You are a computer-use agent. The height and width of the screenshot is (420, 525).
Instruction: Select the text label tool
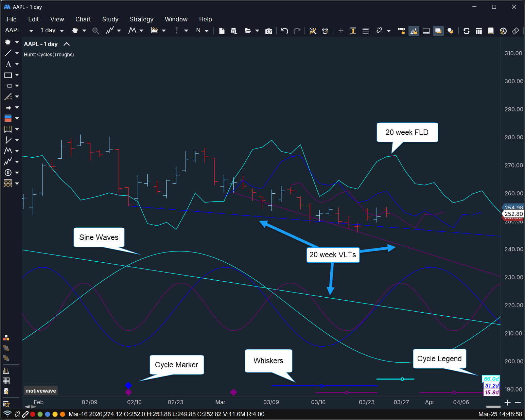click(x=8, y=64)
